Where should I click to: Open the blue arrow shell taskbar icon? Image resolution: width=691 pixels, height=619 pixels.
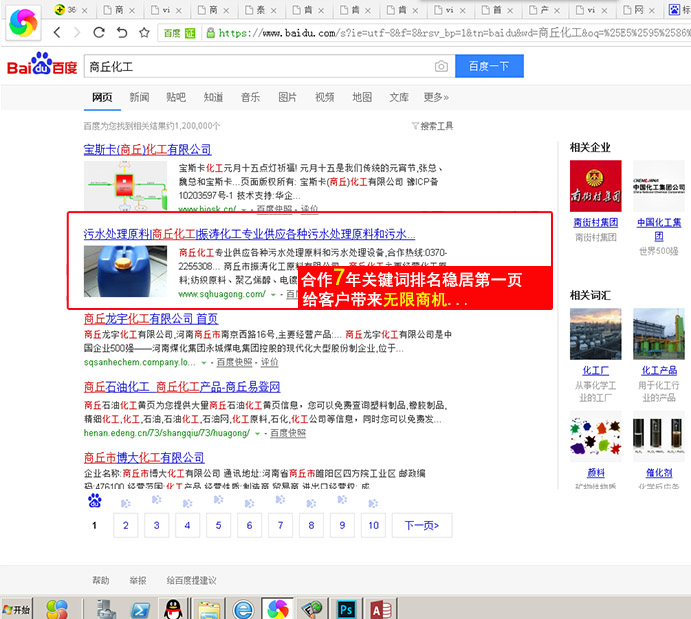(141, 610)
